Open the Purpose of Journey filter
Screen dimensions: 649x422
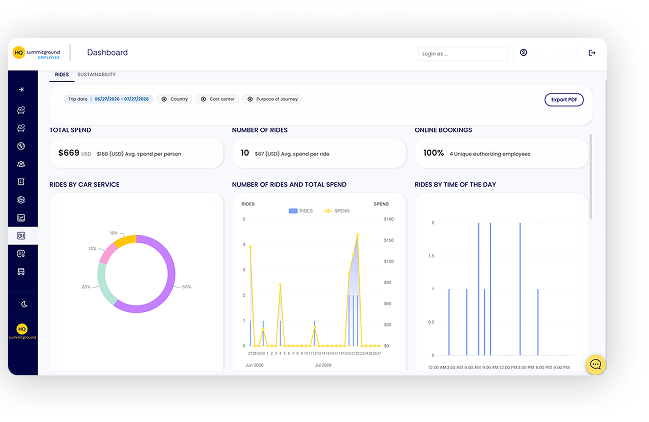tap(272, 99)
